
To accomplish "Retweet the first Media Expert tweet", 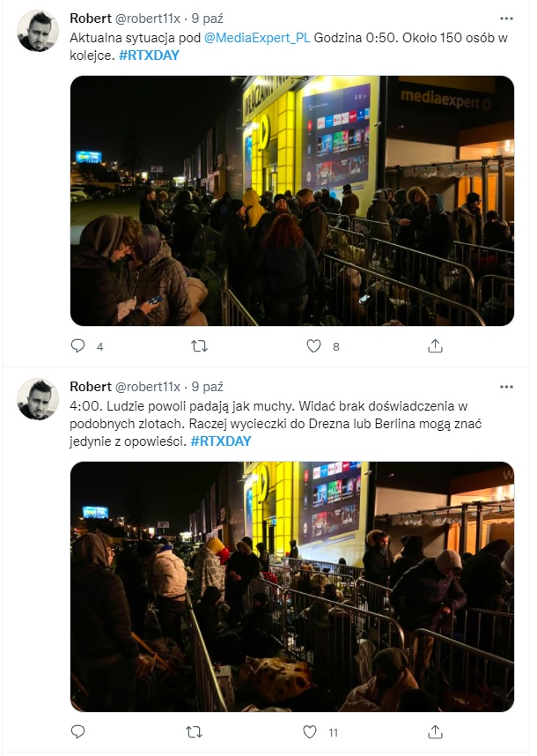I will 199,345.
